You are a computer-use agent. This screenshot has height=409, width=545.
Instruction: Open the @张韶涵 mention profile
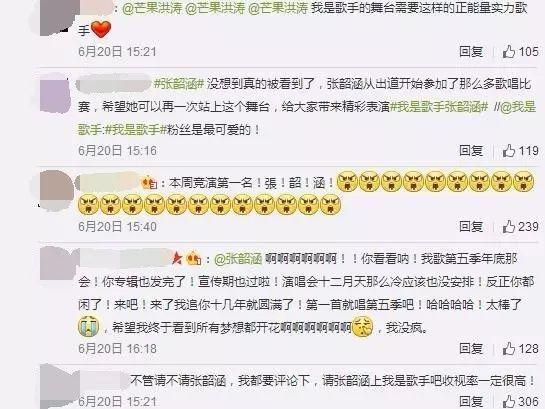point(238,259)
